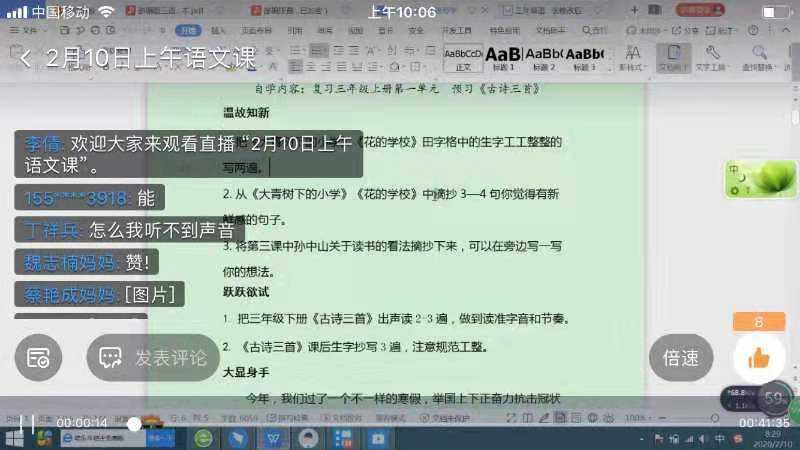The height and width of the screenshot is (450, 800).
Task: Click the video progress slider knob
Action: tap(134, 424)
